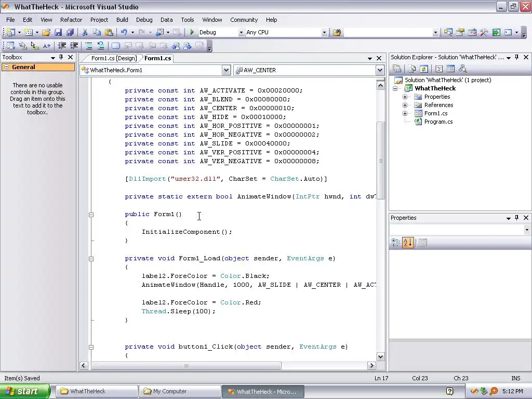Open the Tools menu
This screenshot has height=399, width=532.
pos(187,20)
